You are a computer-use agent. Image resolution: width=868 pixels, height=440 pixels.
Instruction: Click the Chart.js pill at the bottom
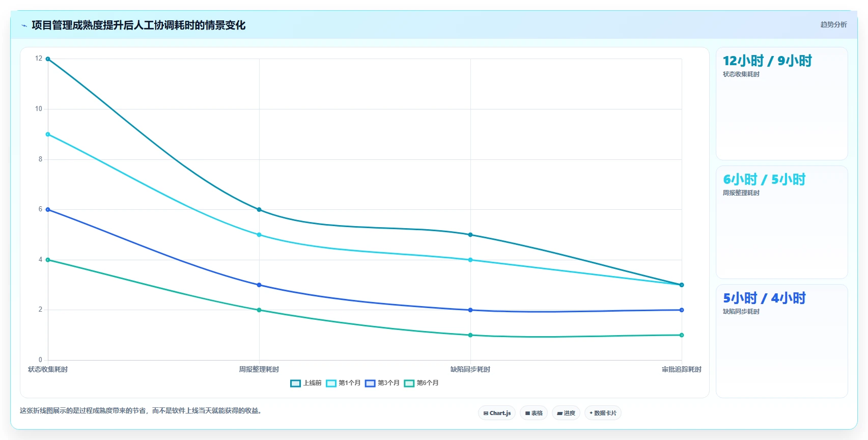pos(497,413)
